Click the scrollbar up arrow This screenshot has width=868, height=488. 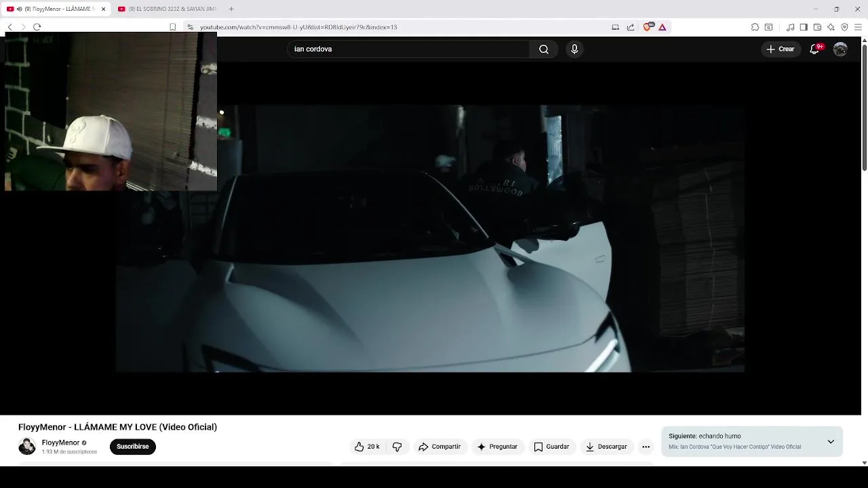pos(864,39)
